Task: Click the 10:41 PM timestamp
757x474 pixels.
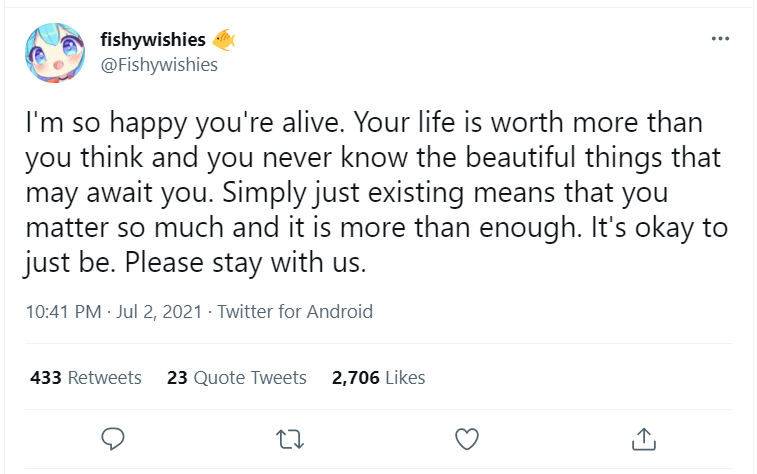Action: click(63, 312)
